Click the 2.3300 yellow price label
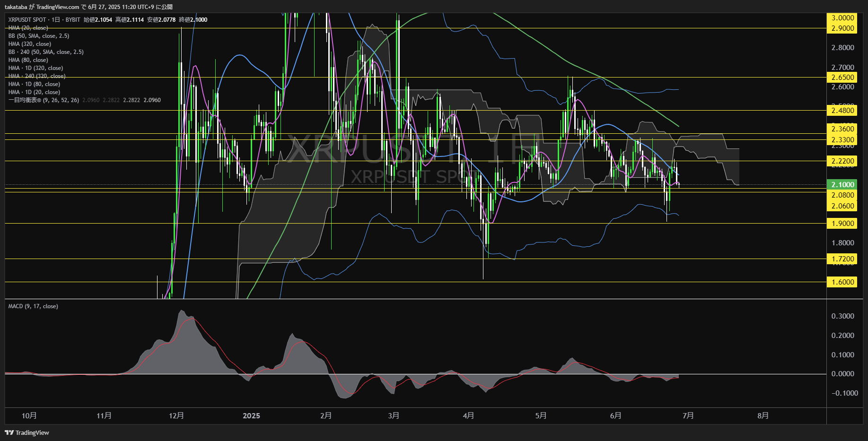Viewport: 868px width, 441px height. click(842, 140)
